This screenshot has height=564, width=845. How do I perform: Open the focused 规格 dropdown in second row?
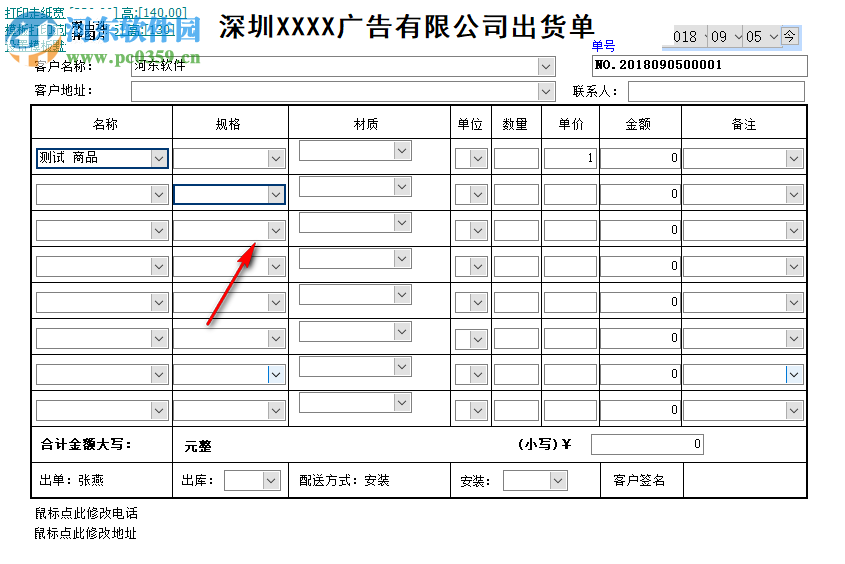point(276,195)
